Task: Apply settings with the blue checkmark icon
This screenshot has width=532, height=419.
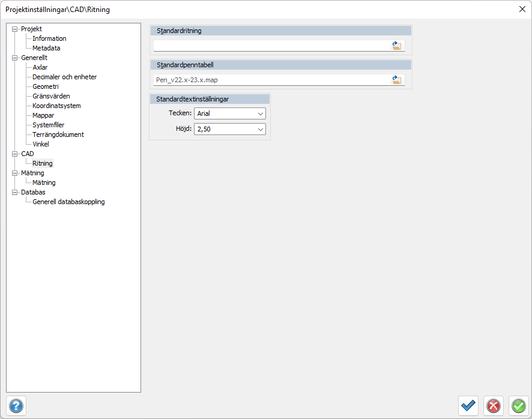Action: (x=468, y=406)
